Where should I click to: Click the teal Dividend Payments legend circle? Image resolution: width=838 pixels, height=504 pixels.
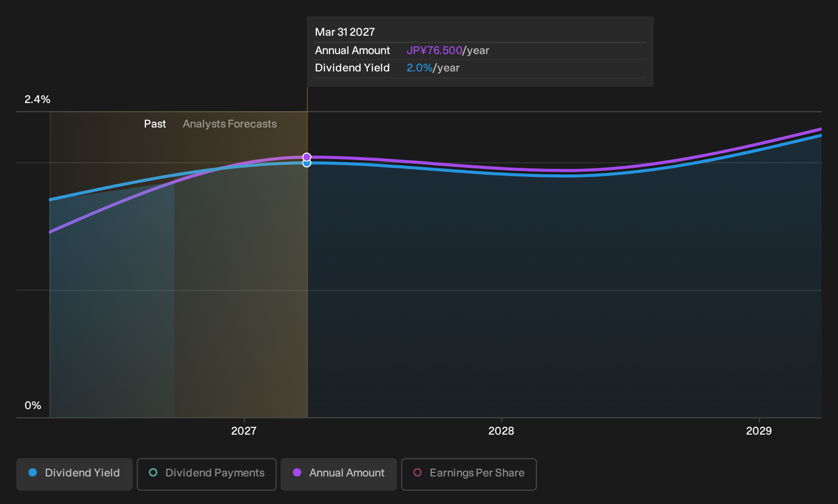coord(153,473)
